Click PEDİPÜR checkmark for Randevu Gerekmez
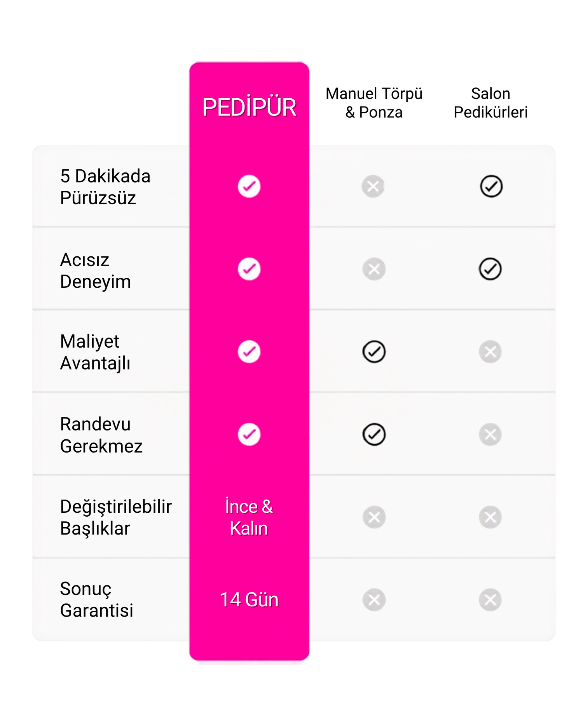583x728 pixels. [249, 434]
